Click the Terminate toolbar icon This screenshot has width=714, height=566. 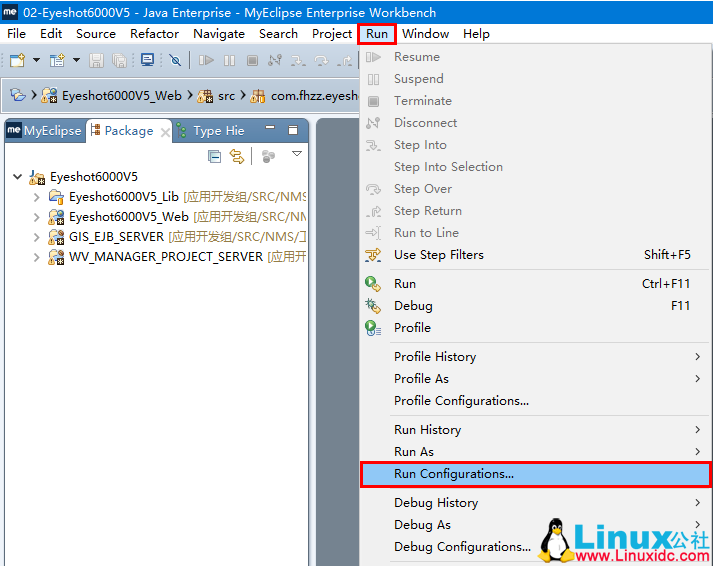(x=252, y=60)
